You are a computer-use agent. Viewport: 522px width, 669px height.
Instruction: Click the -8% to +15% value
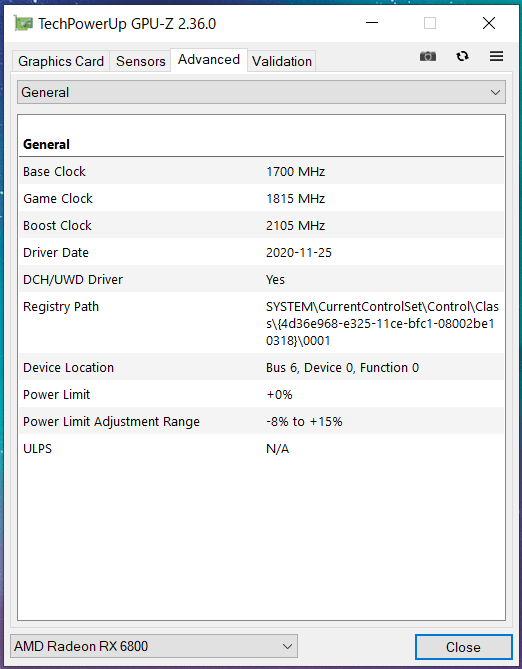point(304,422)
